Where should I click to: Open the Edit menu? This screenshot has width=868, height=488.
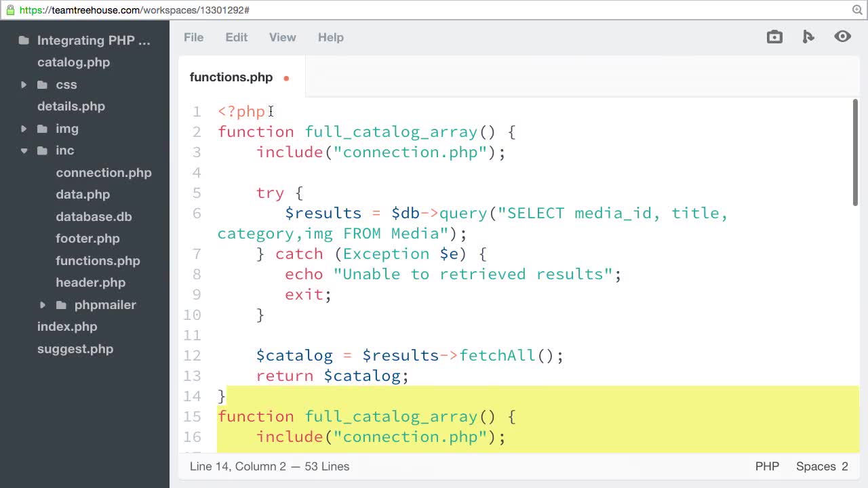pos(236,37)
